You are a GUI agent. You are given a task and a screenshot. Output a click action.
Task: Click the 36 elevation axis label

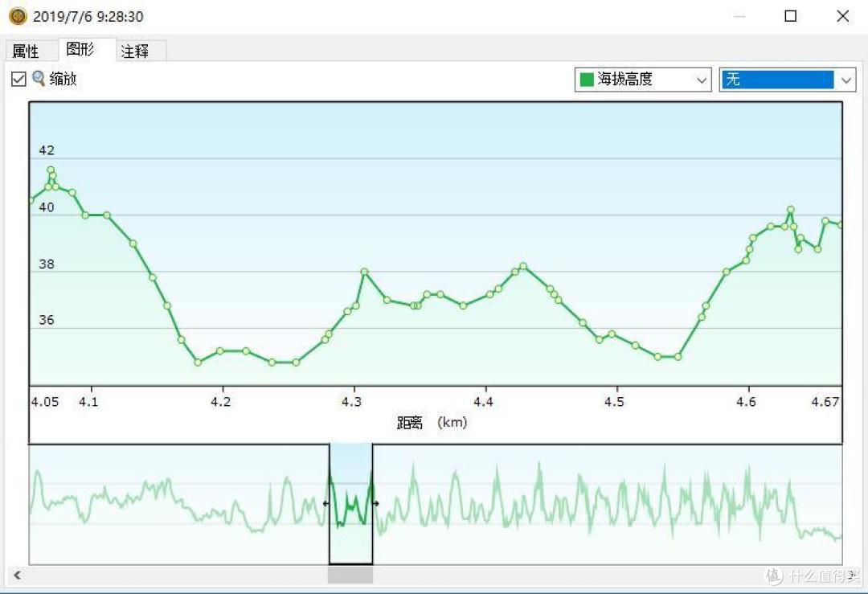47,320
